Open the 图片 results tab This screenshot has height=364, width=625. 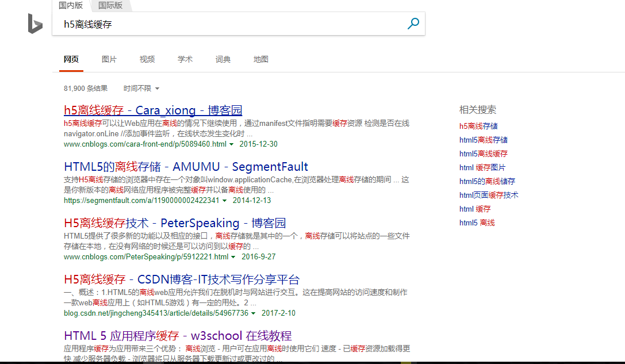click(x=109, y=59)
